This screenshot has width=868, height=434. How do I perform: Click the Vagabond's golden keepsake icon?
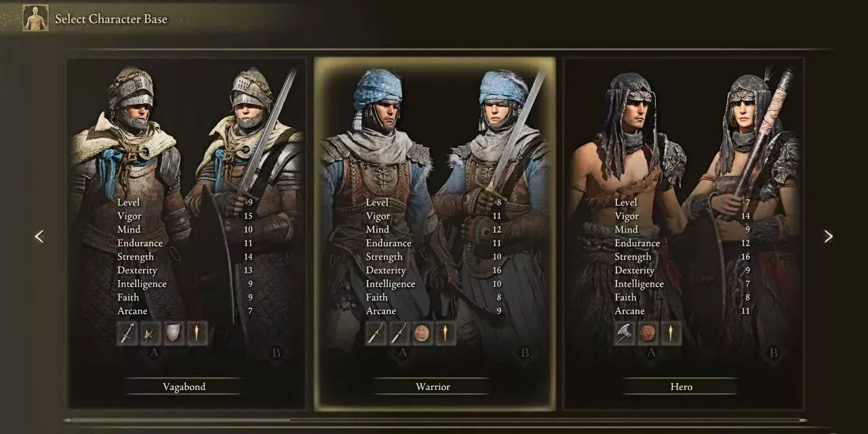(x=197, y=334)
